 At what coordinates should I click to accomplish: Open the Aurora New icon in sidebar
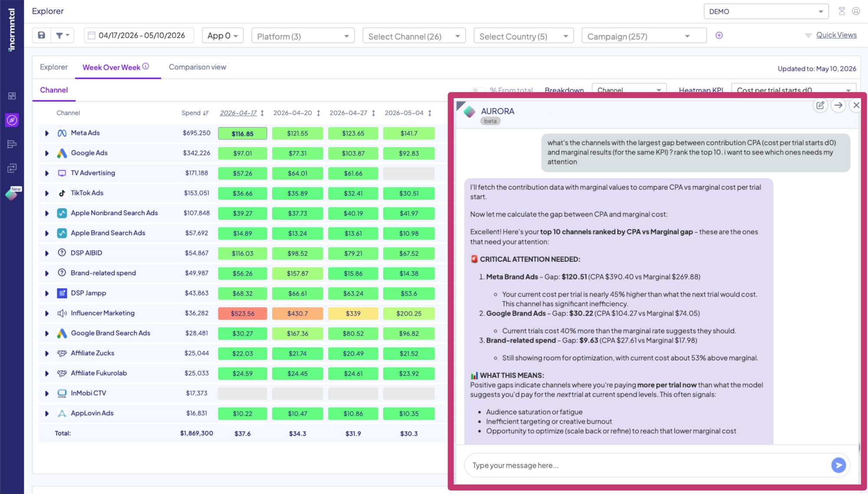(x=12, y=194)
